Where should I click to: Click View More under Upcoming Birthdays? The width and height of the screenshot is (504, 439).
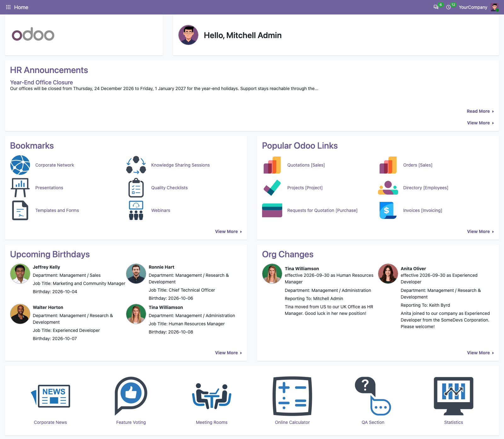(228, 353)
